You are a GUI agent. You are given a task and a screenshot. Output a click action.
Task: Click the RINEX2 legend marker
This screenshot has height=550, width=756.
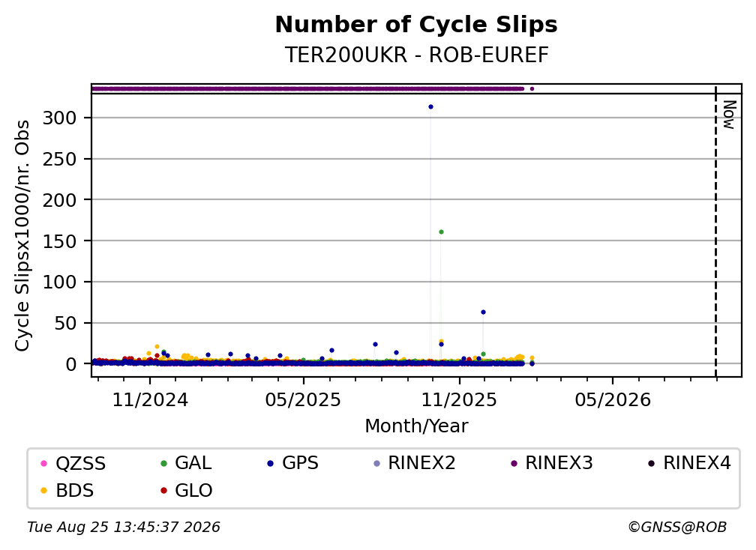[377, 463]
